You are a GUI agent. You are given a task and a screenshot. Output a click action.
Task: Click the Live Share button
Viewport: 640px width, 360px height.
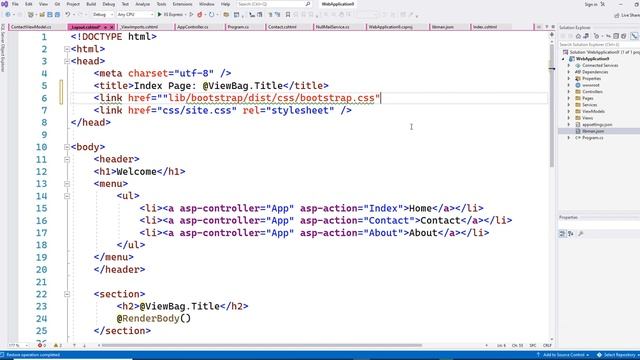click(x=627, y=15)
